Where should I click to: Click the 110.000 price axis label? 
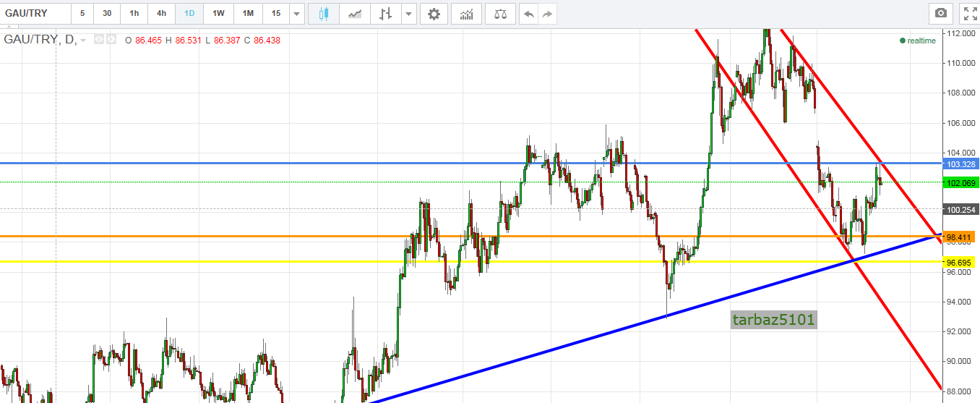[960, 63]
